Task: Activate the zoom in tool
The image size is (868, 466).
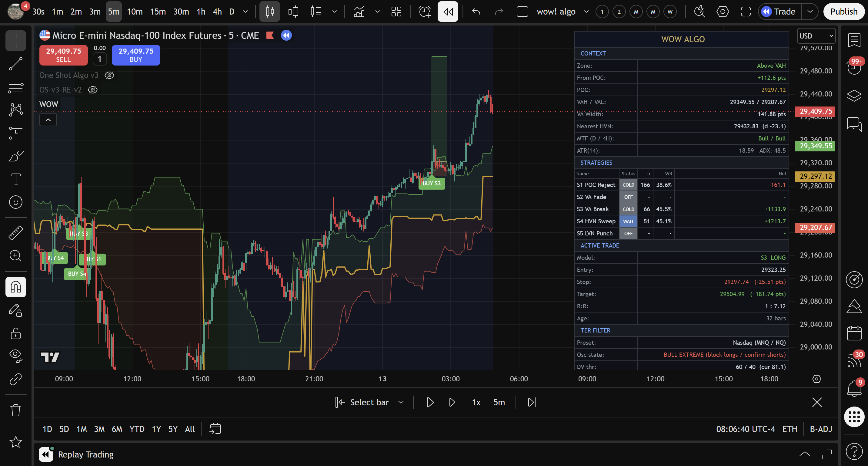Action: pyautogui.click(x=15, y=255)
